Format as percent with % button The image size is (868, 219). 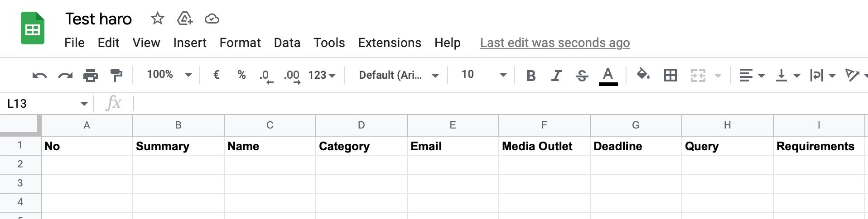click(241, 75)
